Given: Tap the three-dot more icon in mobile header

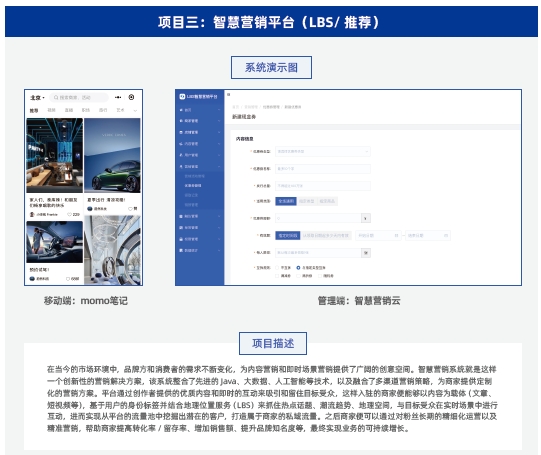Looking at the screenshot, I should coord(118,97).
